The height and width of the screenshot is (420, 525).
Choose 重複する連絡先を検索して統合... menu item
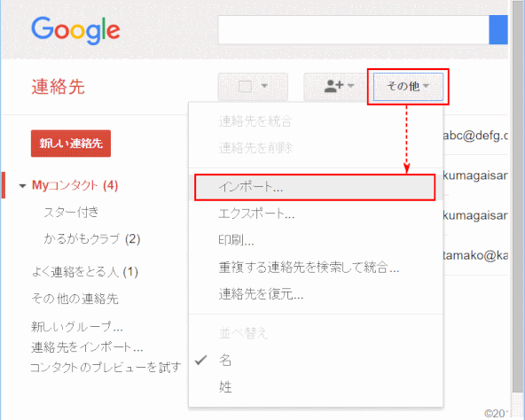(316, 267)
